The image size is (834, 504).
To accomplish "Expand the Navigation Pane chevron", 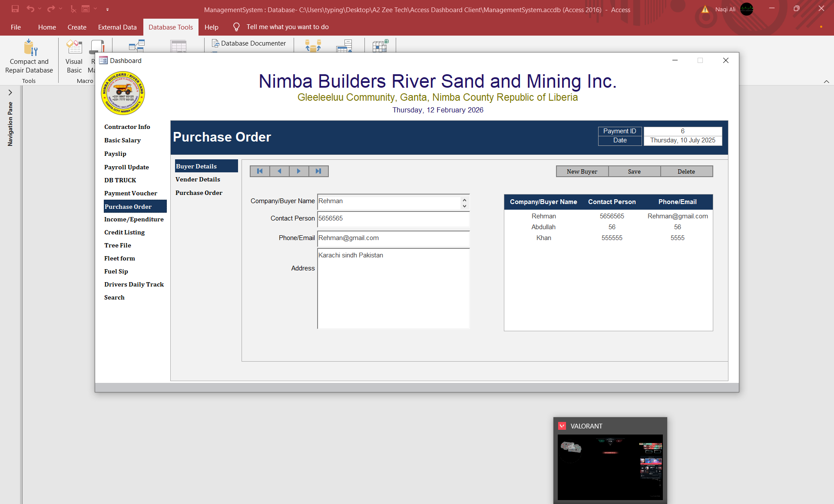I will 10,92.
